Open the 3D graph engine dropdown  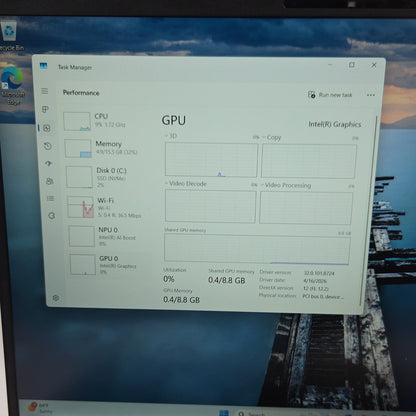tap(171, 136)
